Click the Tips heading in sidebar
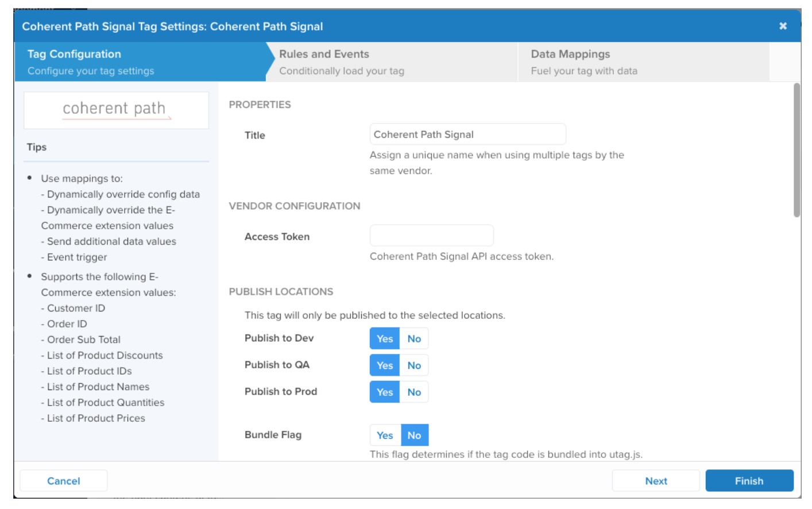This screenshot has height=509, width=812. click(37, 147)
